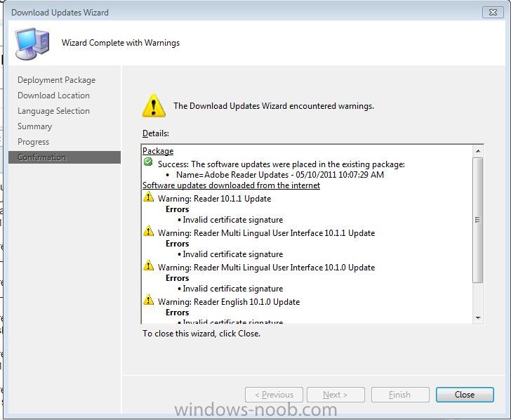Click 'Warning: Reader Multi Lingual User Interface 10.1.1 Update'

[x=266, y=233]
